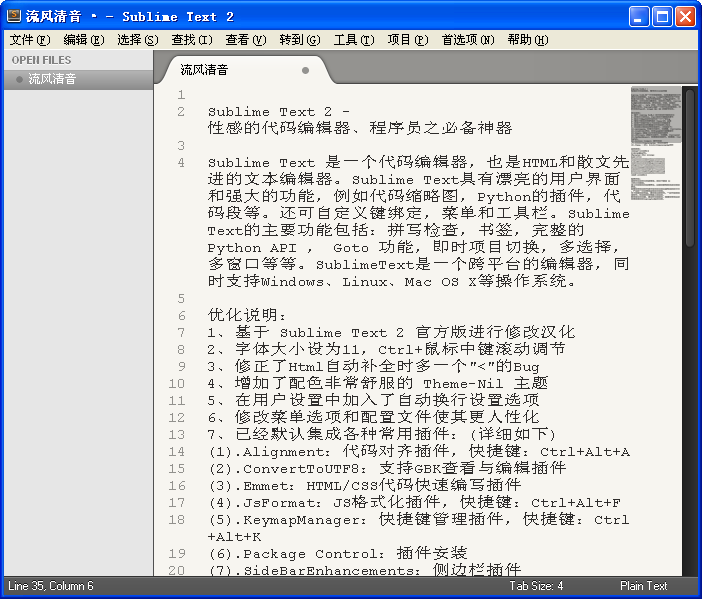Image resolution: width=702 pixels, height=599 pixels.
Task: Click the 优化说明 heading line
Action: pos(247,315)
